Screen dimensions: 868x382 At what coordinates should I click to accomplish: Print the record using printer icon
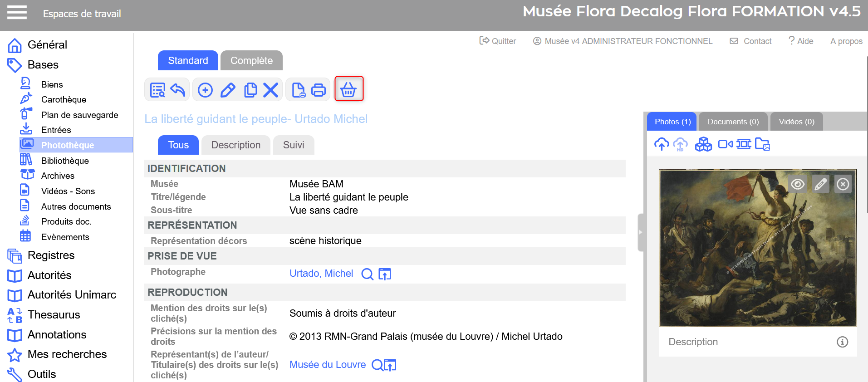coord(319,90)
